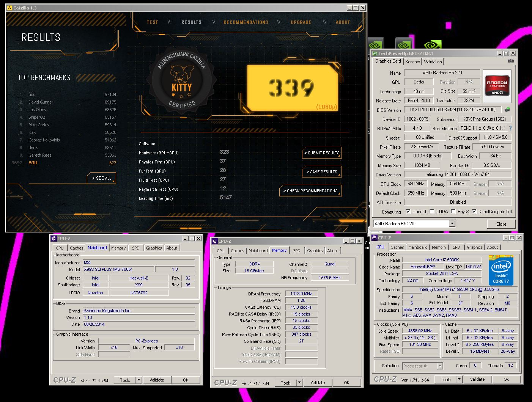Click the Intel Core i7 logo in CPU-Z
The width and height of the screenshot is (532, 402).
501,270
